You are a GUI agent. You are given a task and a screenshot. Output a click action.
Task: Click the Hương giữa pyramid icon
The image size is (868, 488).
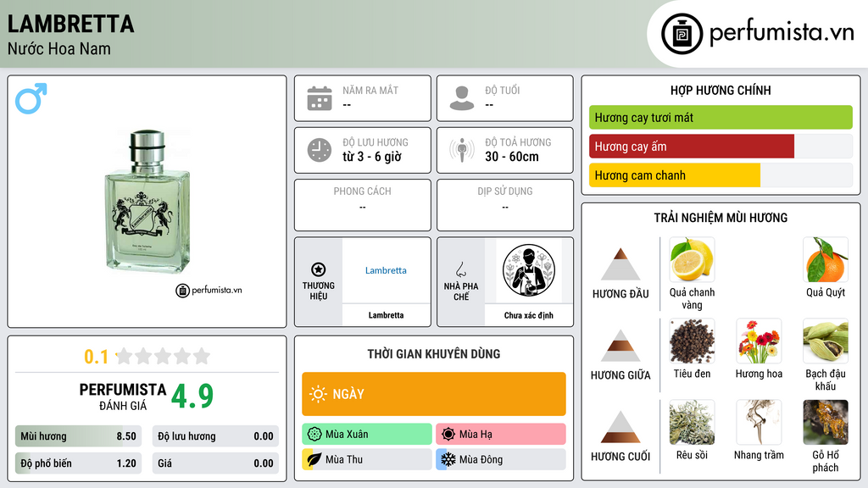(x=620, y=346)
